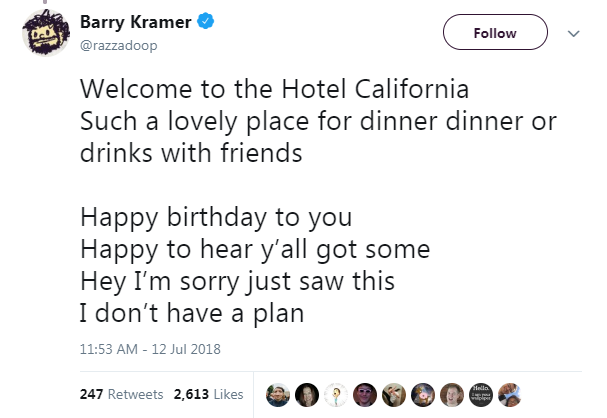
Task: Click the 'Hello' wallpaper text avatar
Action: 482,394
